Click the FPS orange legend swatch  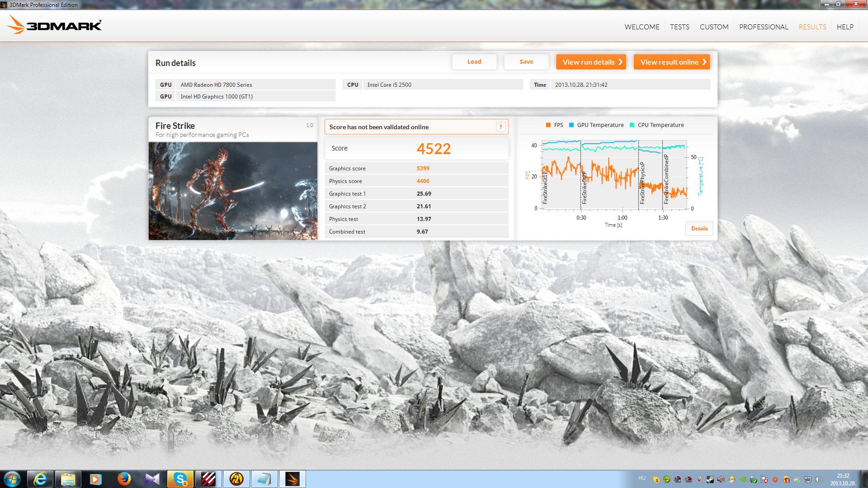coord(548,125)
